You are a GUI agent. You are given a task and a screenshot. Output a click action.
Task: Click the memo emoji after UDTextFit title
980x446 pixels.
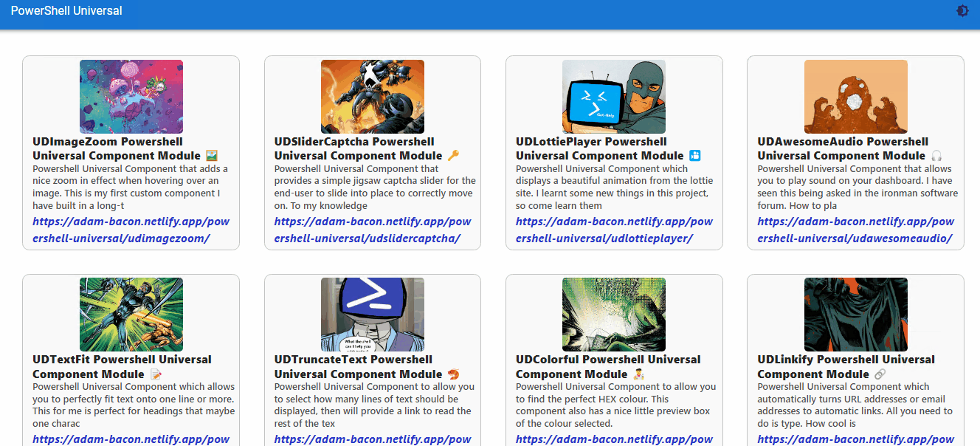tap(156, 374)
